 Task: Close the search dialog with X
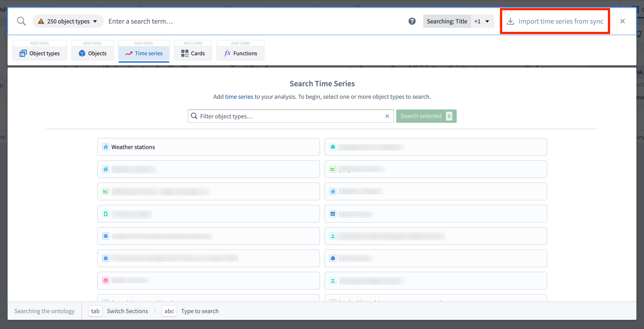click(622, 21)
